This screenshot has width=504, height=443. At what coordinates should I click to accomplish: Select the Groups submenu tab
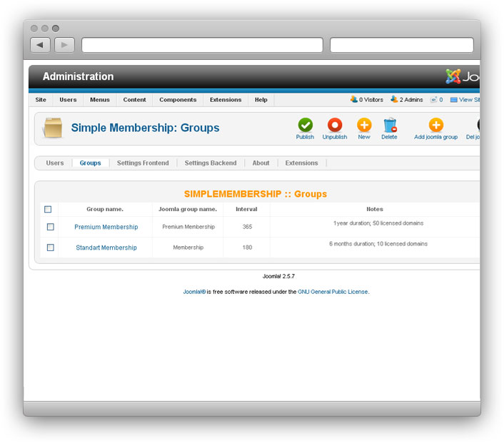pyautogui.click(x=91, y=163)
